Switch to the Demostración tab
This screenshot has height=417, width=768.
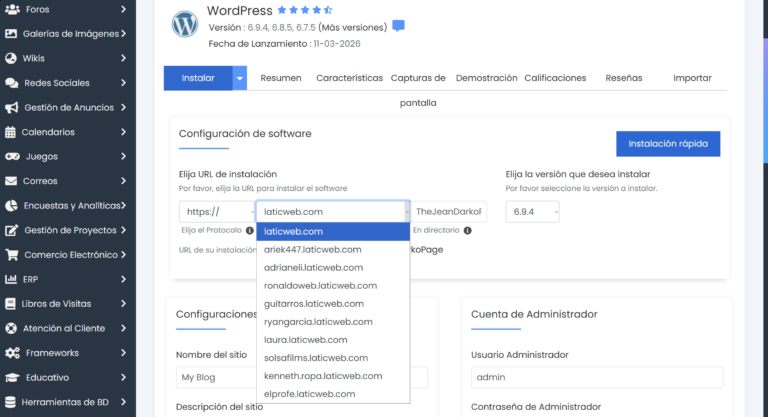coord(486,78)
